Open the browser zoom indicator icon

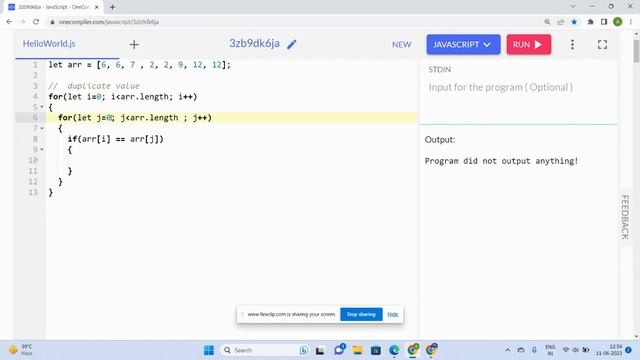(547, 22)
